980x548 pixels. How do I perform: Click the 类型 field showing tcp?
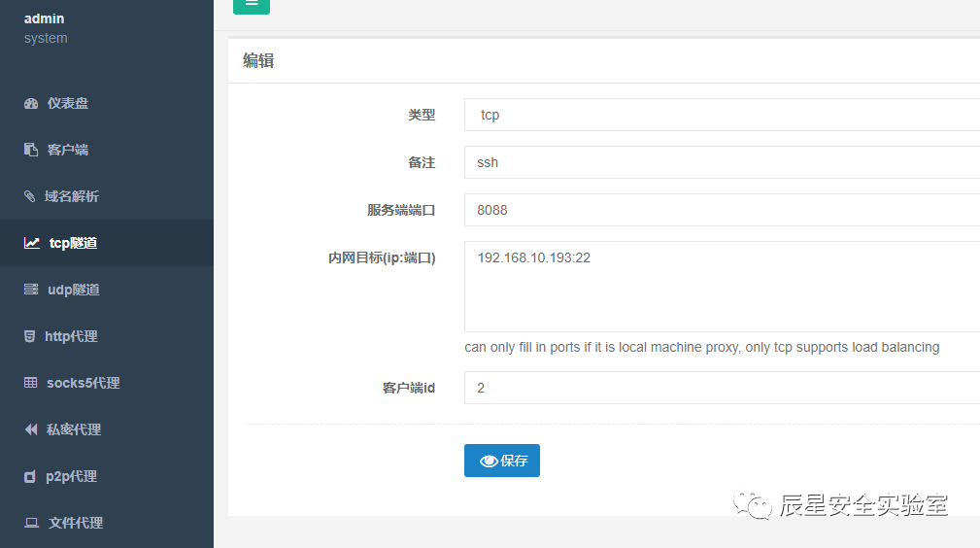coord(722,115)
